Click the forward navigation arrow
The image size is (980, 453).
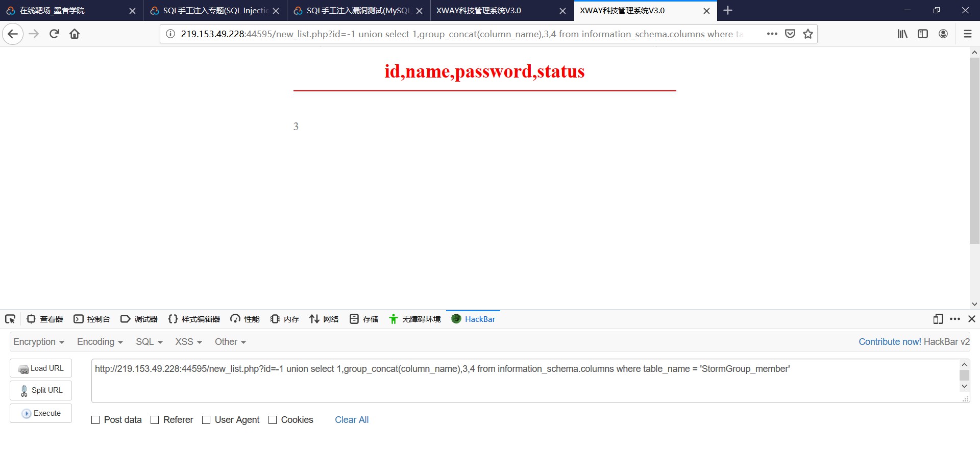(34, 34)
